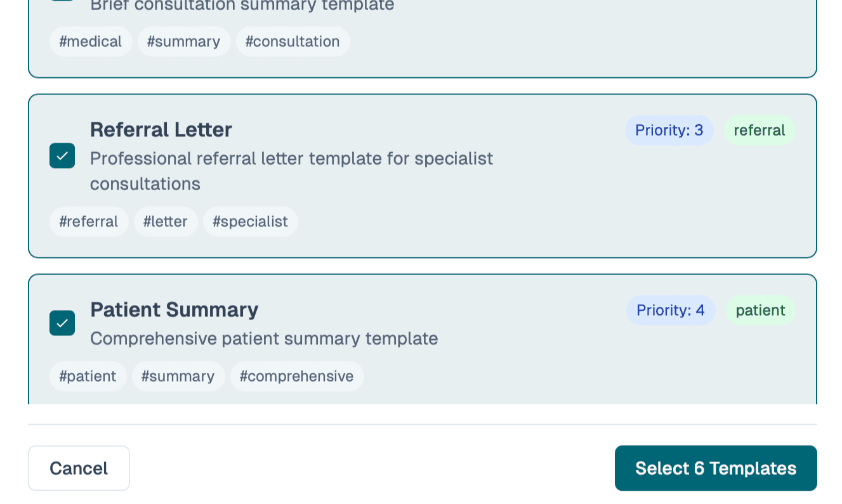
Task: Click the #consultation tag
Action: click(293, 41)
